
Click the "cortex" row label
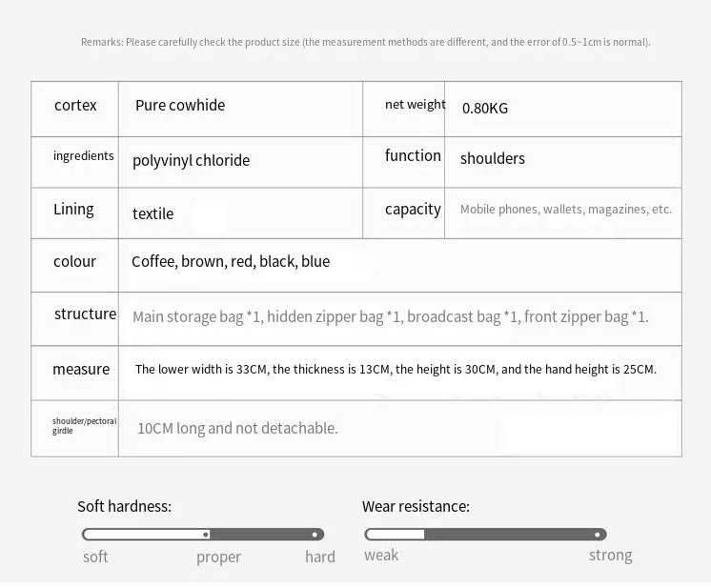click(75, 105)
